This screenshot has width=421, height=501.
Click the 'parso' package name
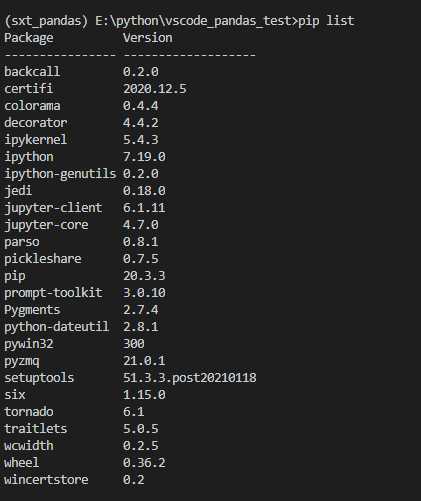point(22,242)
